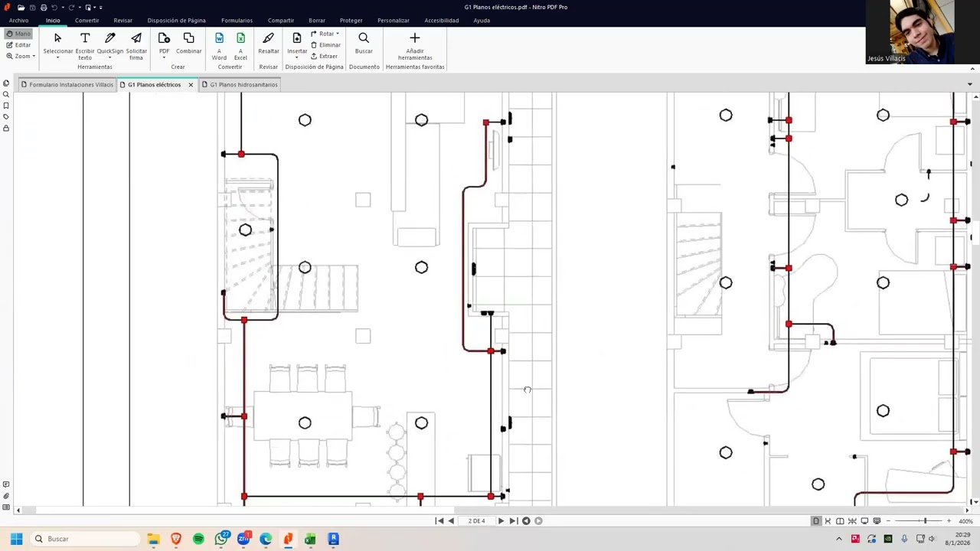Open the Formularios ribbon tab

(x=237, y=21)
